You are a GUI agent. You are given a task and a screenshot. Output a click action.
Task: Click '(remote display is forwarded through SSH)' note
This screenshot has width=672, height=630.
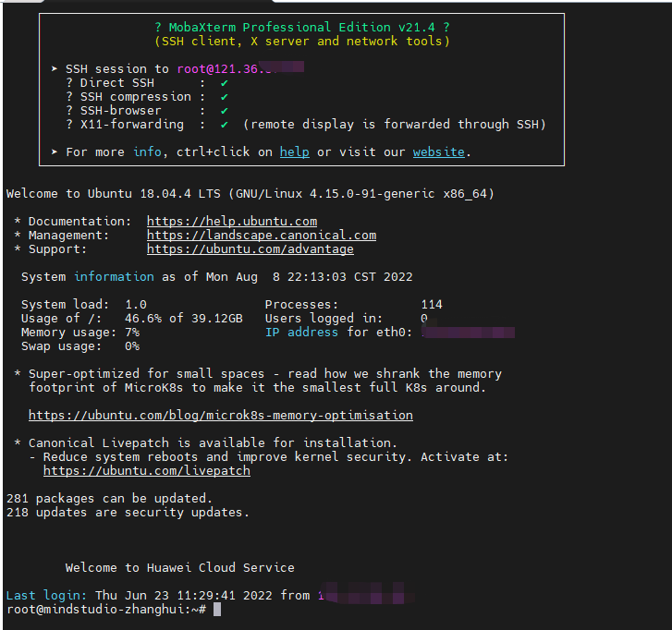[395, 125]
